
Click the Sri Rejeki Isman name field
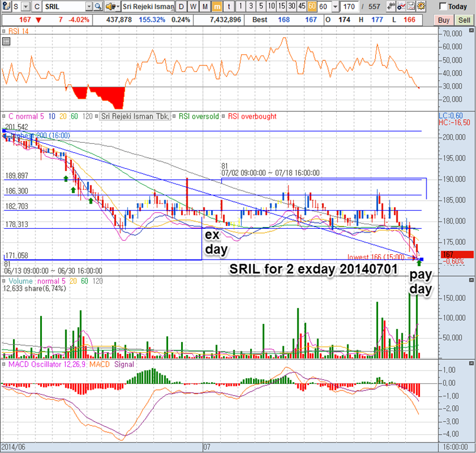tap(148, 6)
